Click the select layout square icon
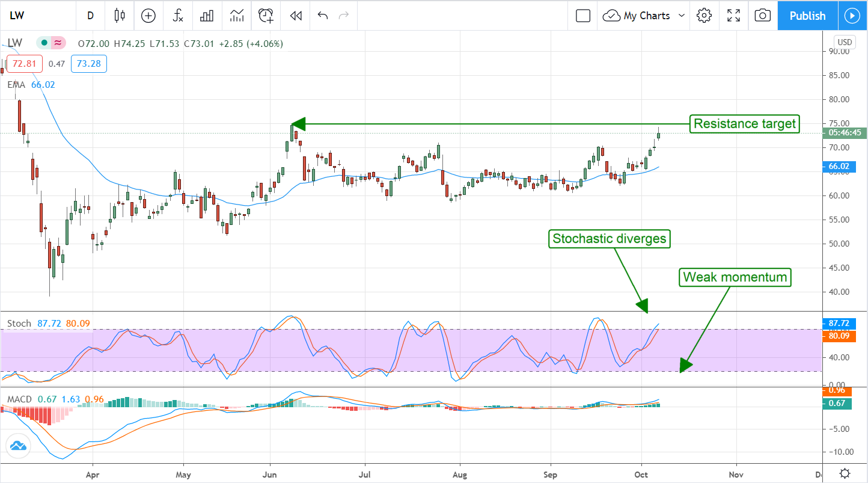This screenshot has width=868, height=483. coord(582,16)
